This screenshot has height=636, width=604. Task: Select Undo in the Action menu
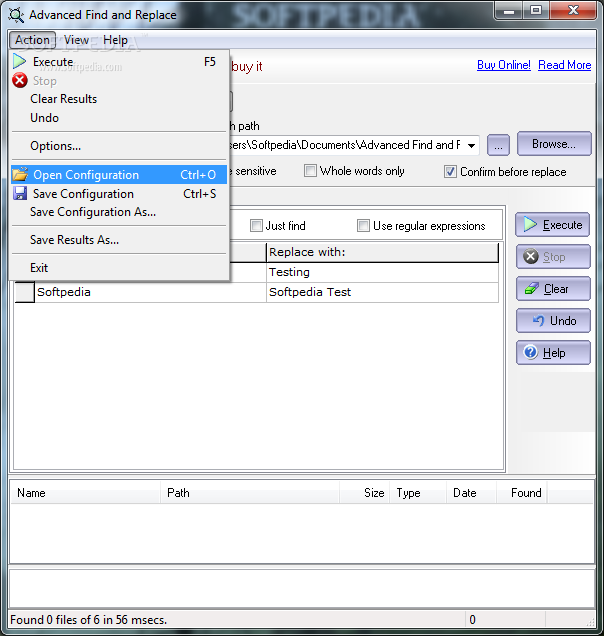pos(119,118)
